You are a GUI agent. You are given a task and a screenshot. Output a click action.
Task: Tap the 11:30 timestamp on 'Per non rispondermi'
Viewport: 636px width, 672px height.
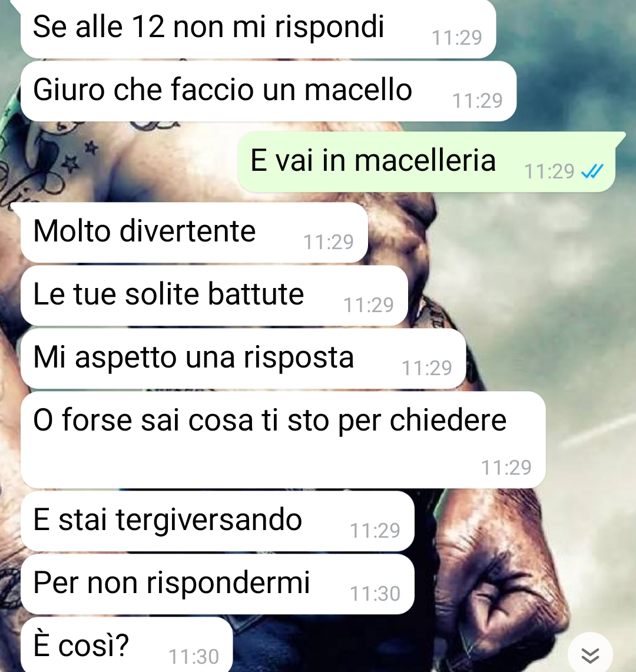[375, 594]
